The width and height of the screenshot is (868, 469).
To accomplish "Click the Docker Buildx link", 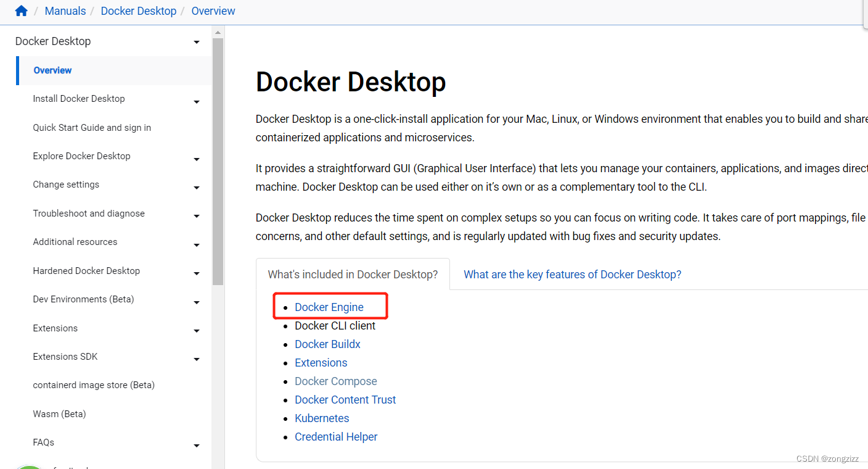I will (x=327, y=344).
